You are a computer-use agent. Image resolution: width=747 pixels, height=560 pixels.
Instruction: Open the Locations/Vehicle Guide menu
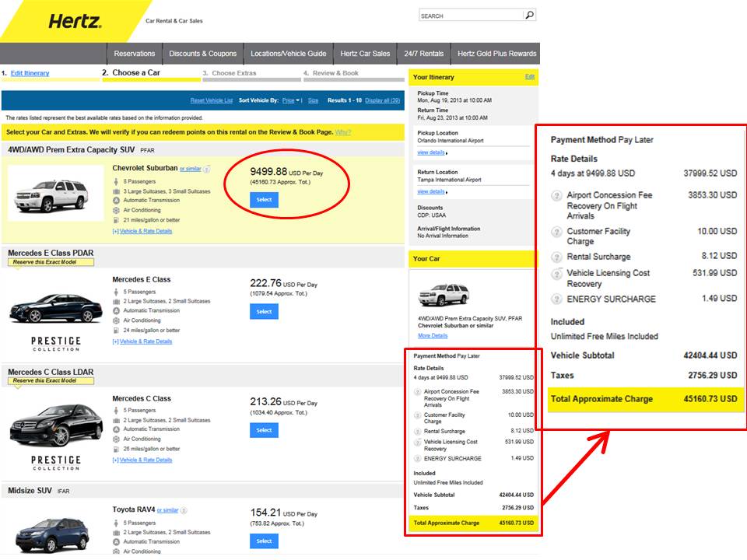click(289, 54)
